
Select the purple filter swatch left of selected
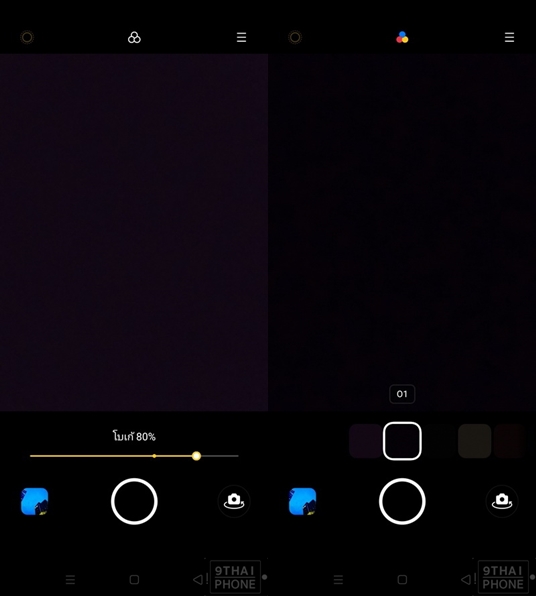(365, 441)
